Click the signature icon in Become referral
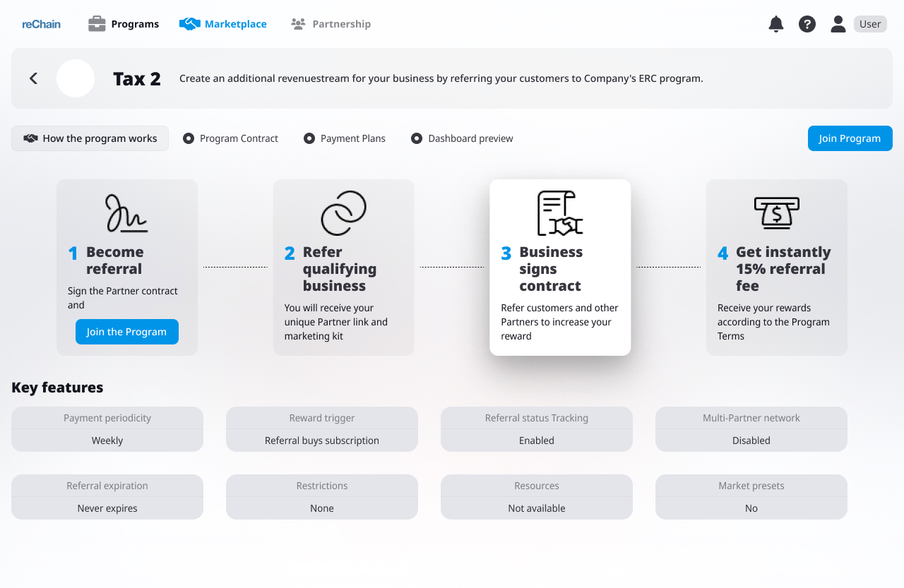The image size is (904, 588). coord(126,213)
